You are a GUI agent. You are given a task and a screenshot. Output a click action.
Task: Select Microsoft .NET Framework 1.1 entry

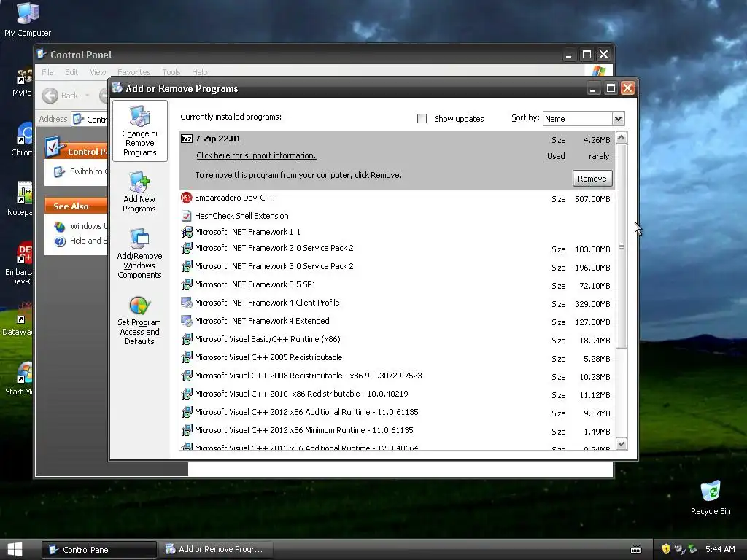[397, 232]
